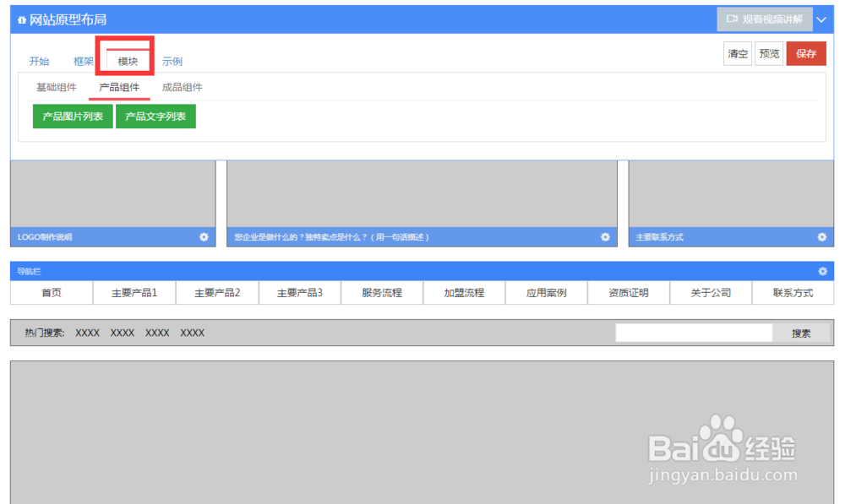Open the 导航栏 settings gear
Screen dimensions: 845x504
coord(822,271)
